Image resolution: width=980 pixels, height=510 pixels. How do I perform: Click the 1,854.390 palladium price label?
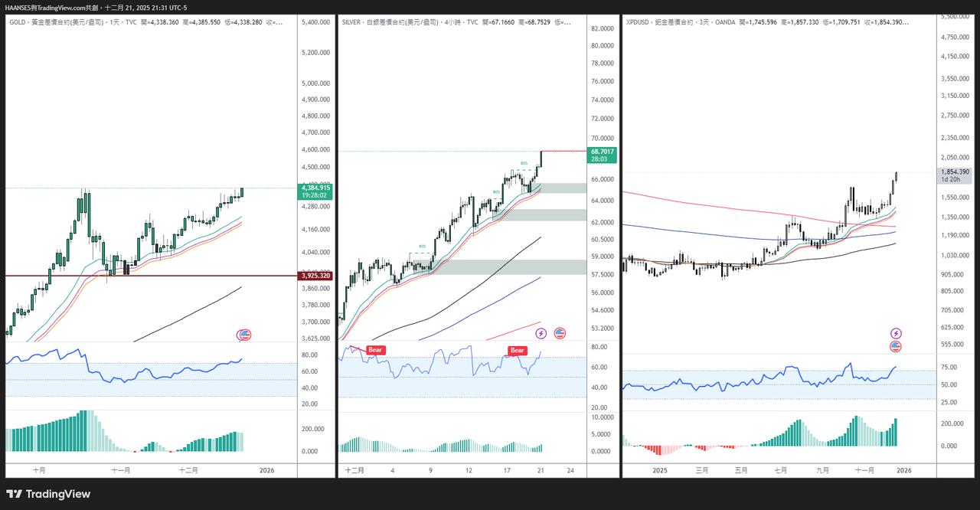[x=955, y=172]
